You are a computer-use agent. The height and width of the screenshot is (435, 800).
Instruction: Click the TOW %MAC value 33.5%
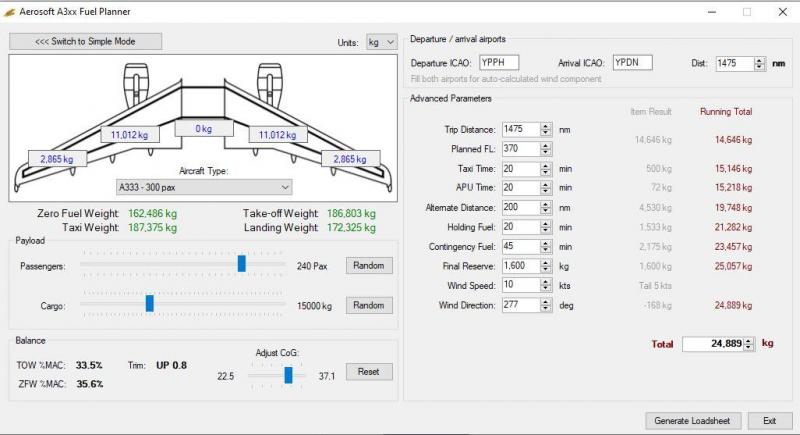pos(89,365)
